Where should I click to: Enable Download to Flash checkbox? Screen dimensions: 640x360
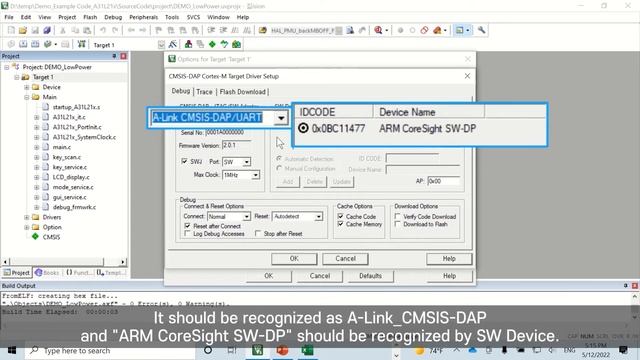click(x=398, y=224)
